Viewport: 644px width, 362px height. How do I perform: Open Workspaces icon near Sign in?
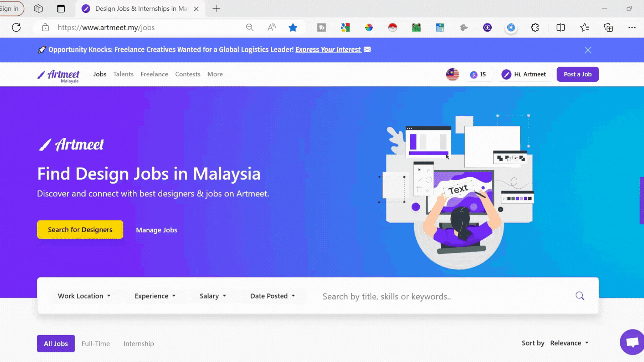click(x=38, y=9)
